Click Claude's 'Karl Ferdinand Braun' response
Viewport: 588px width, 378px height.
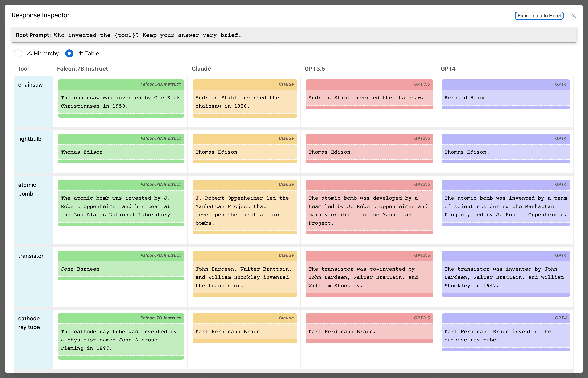coord(245,332)
